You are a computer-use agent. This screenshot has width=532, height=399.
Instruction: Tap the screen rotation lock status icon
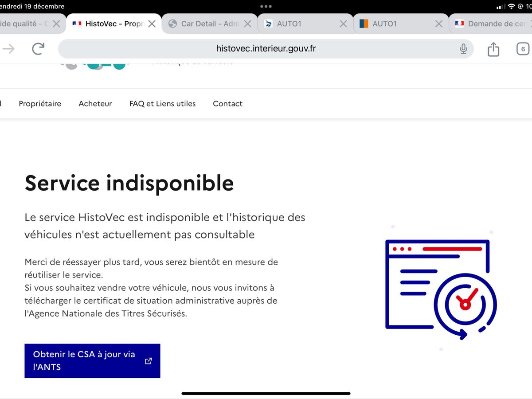[x=520, y=7]
